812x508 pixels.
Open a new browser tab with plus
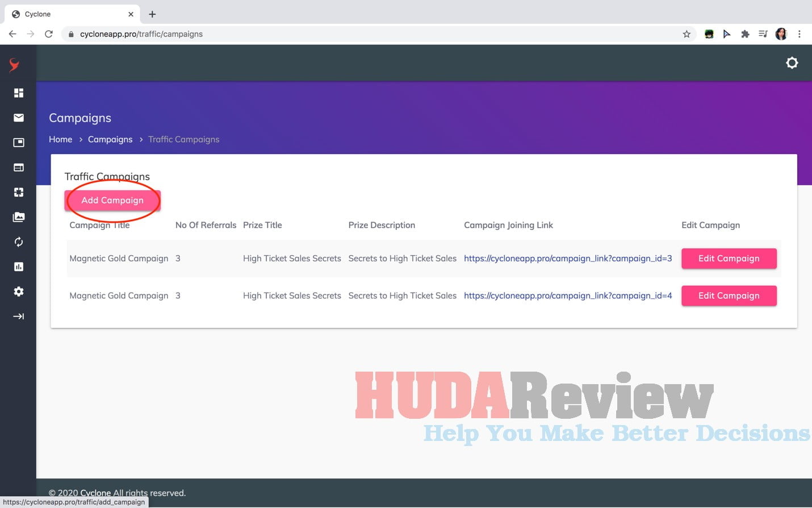click(x=152, y=14)
